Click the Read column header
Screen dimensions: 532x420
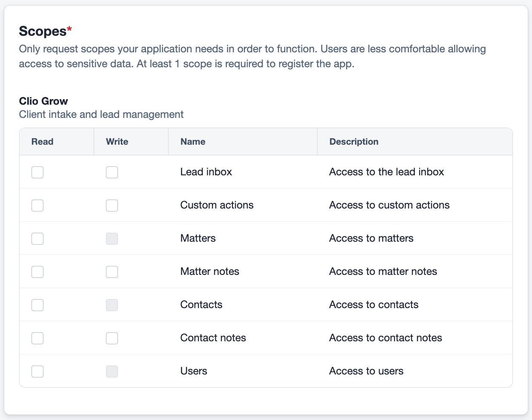[42, 141]
